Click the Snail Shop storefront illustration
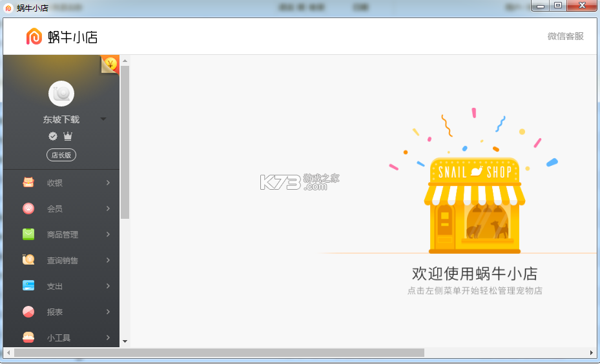The width and height of the screenshot is (600, 364). coord(475,206)
